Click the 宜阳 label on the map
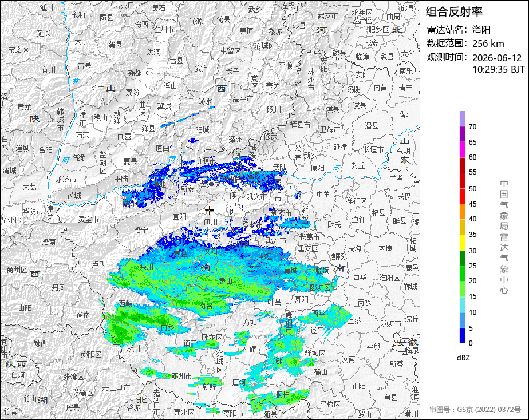 point(180,216)
